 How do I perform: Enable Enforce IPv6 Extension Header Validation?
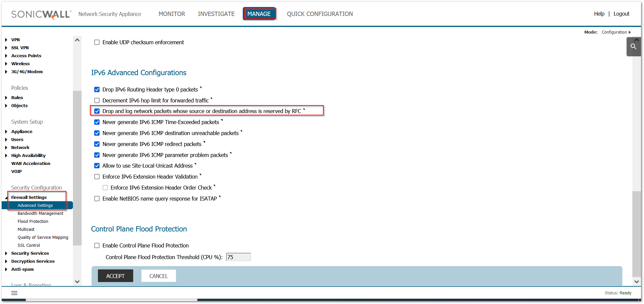pyautogui.click(x=97, y=177)
